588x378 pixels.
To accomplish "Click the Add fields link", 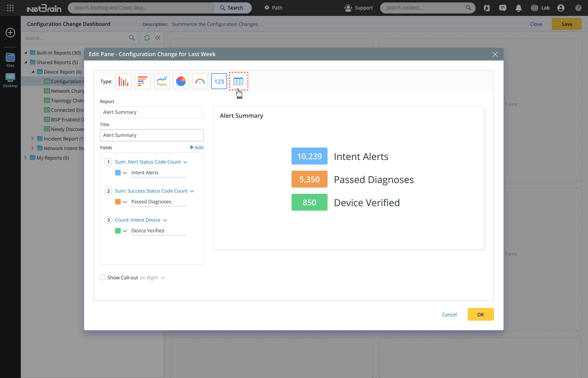I will 196,147.
